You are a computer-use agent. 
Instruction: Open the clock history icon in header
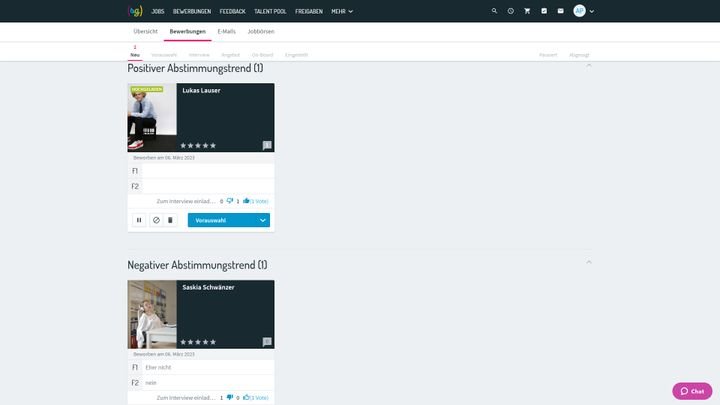[510, 10]
